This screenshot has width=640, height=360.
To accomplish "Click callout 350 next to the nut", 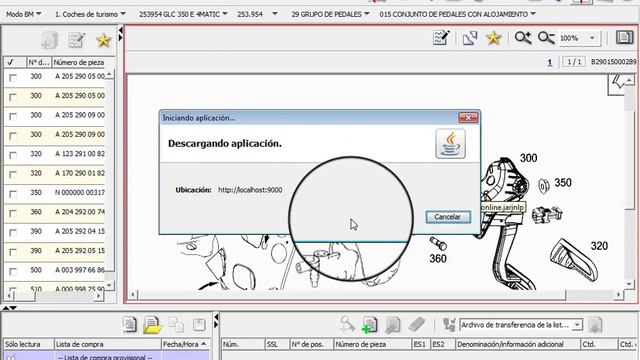I will [x=563, y=182].
